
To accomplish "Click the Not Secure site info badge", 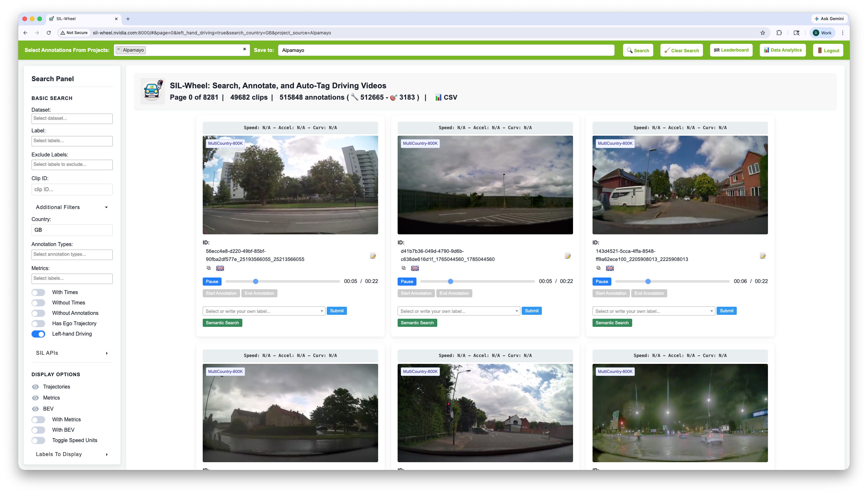I will point(74,33).
